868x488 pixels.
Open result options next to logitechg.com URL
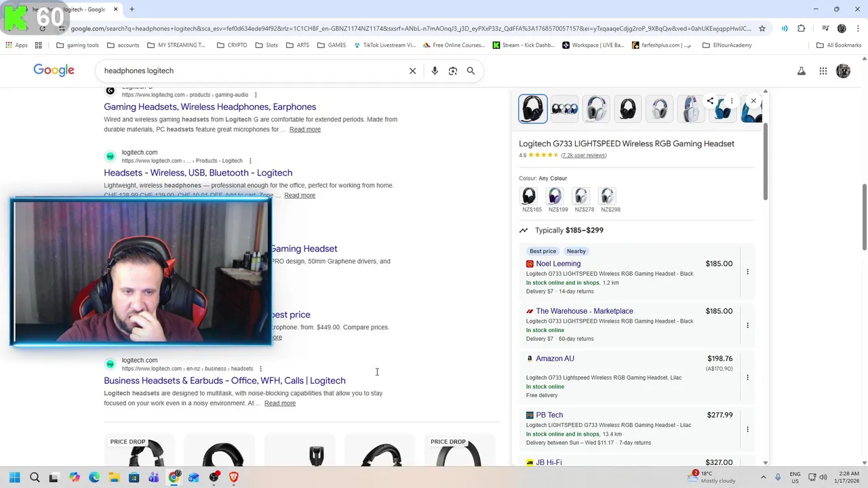[x=256, y=95]
